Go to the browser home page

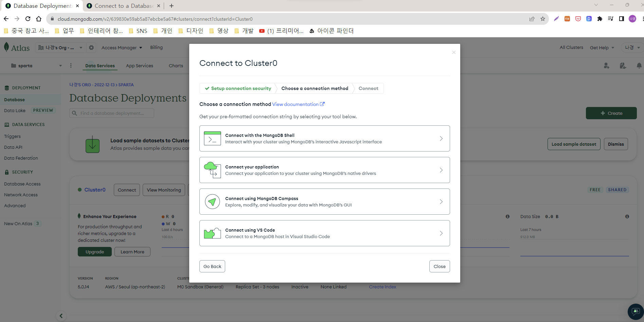(39, 19)
